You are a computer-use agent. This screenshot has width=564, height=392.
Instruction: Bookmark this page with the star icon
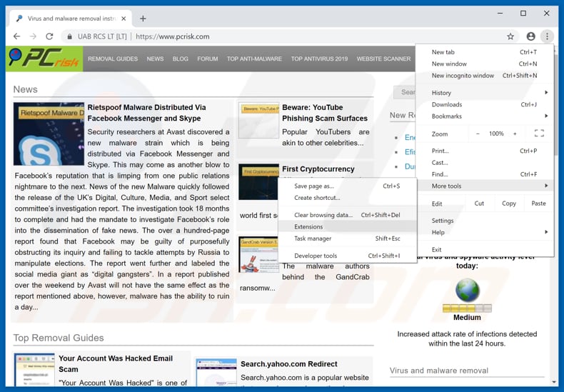pyautogui.click(x=510, y=36)
